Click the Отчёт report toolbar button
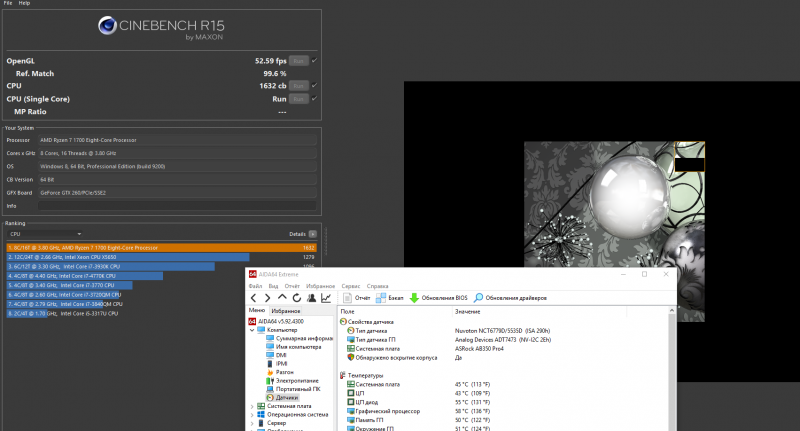 [357, 298]
